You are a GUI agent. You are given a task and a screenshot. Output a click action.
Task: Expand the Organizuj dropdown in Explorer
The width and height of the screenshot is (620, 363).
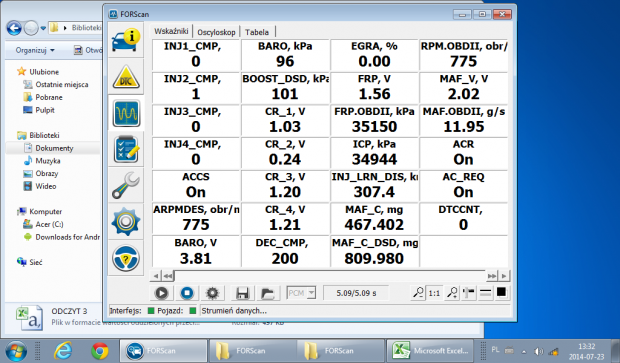(x=35, y=50)
